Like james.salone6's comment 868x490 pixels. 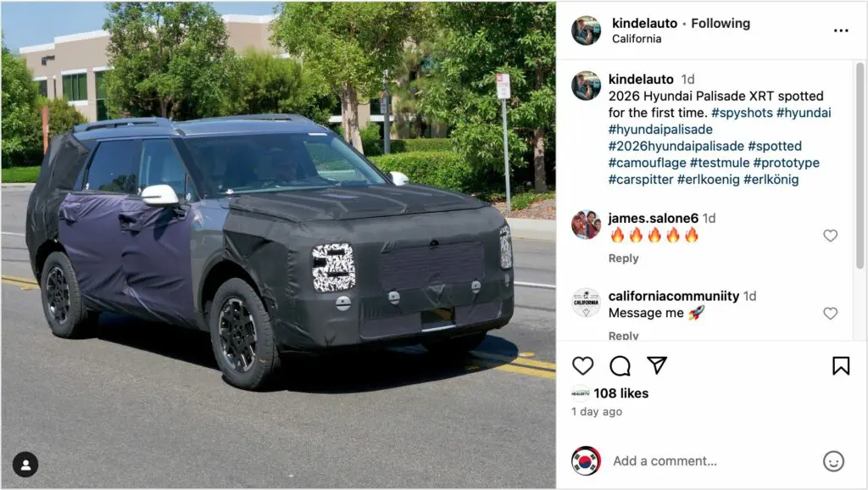(x=830, y=236)
